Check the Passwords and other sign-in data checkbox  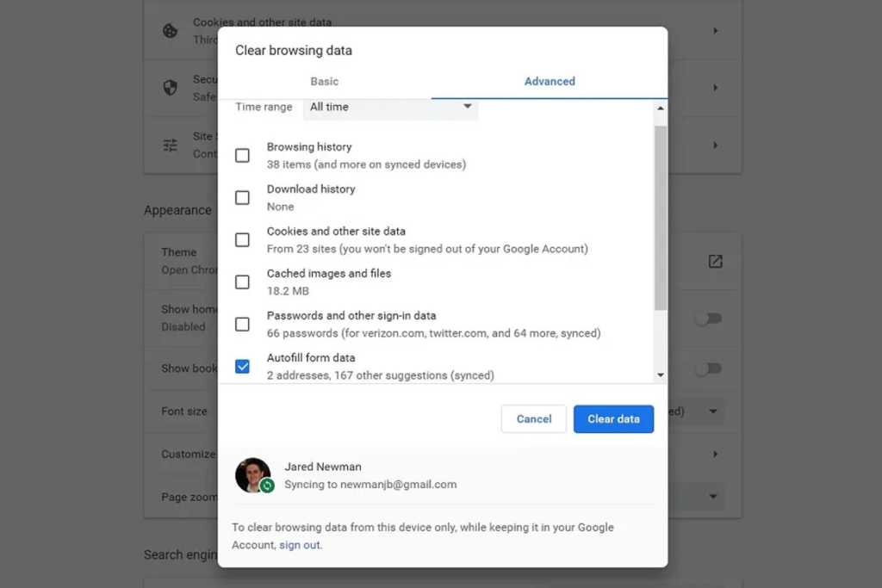click(242, 325)
